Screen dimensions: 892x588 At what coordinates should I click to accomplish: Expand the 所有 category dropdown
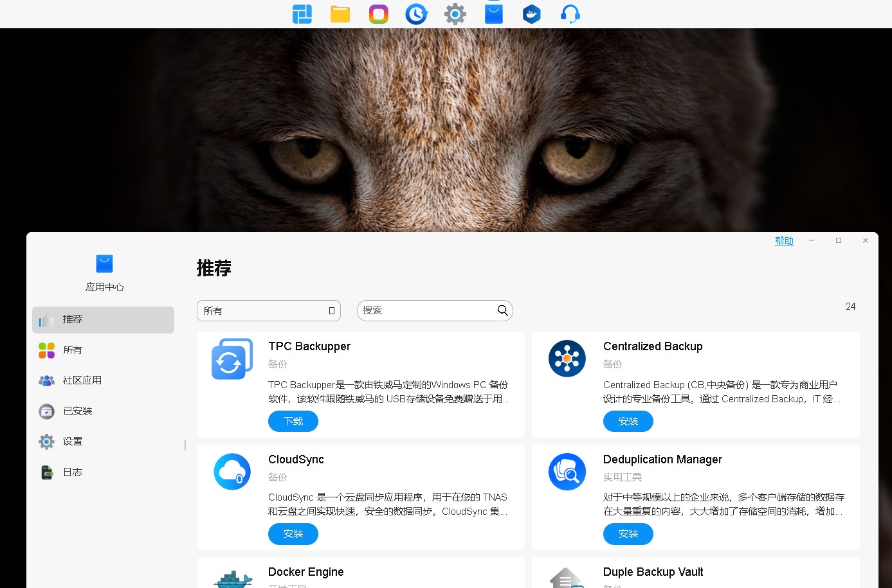click(268, 310)
